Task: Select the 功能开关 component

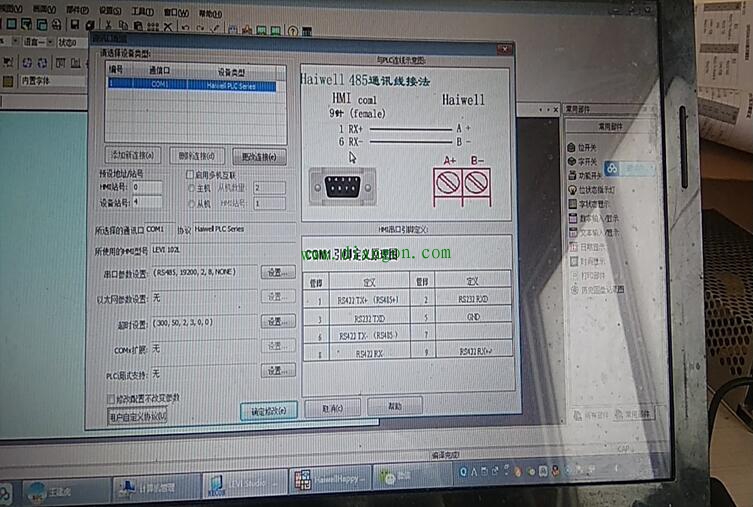Action: pyautogui.click(x=584, y=175)
